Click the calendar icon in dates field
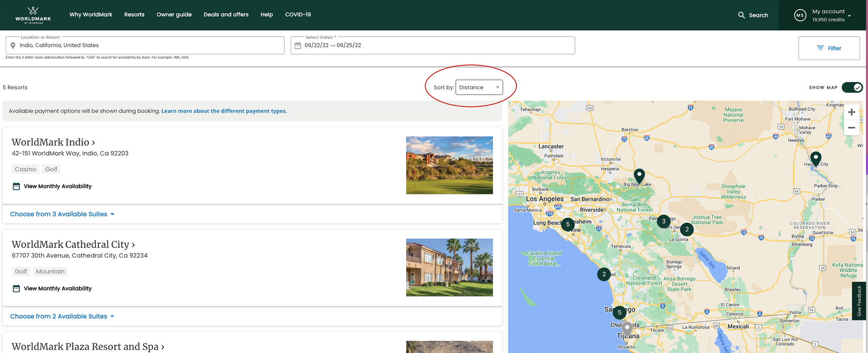Image resolution: width=868 pixels, height=353 pixels. coord(297,45)
